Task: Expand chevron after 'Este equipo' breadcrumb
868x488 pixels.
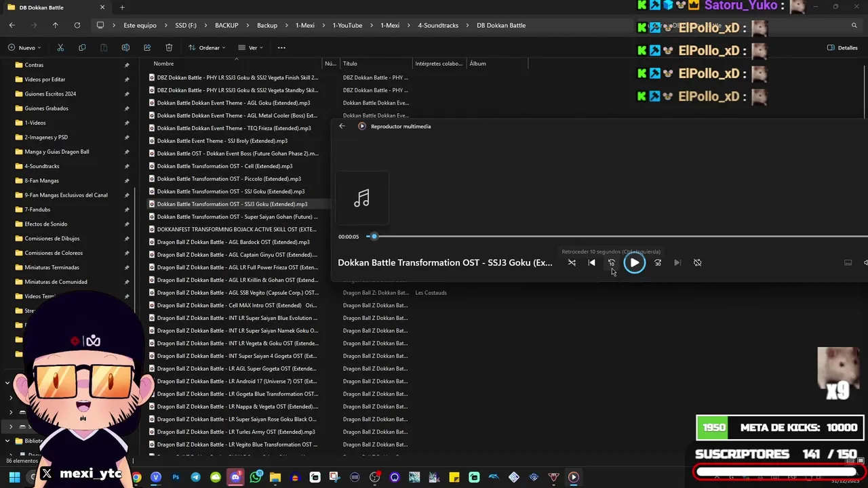Action: click(165, 25)
